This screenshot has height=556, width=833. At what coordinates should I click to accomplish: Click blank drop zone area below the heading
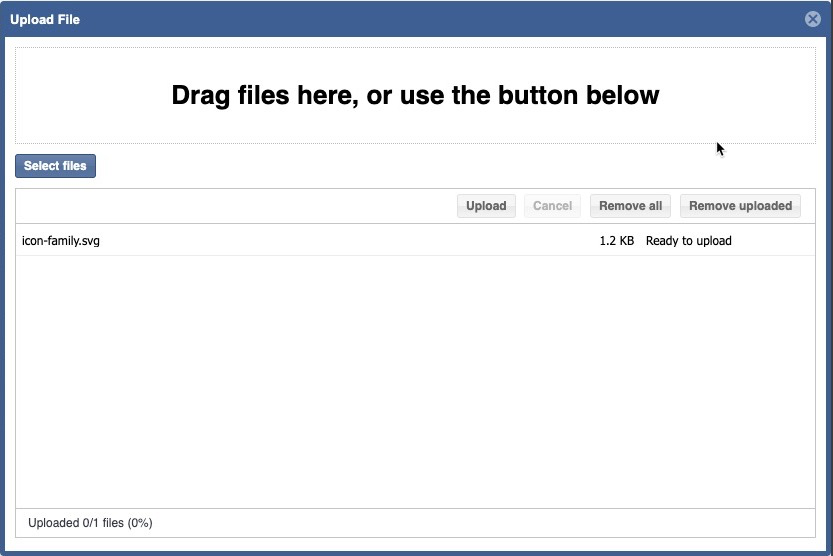click(x=415, y=128)
